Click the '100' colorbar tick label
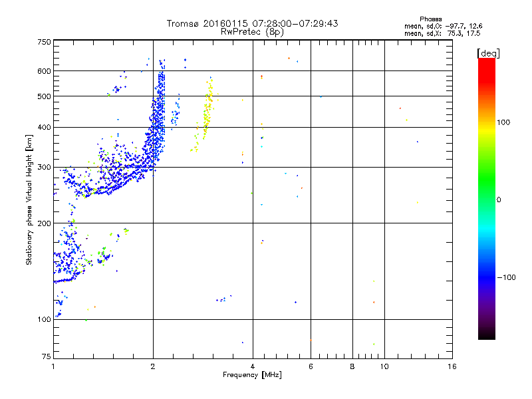532x399 pixels. coord(503,122)
